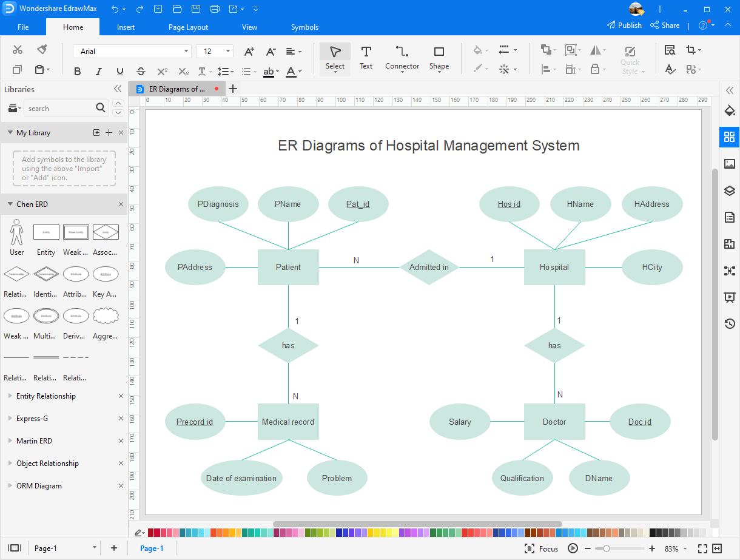The height and width of the screenshot is (560, 740).
Task: Open the Symbols menu
Action: point(304,27)
